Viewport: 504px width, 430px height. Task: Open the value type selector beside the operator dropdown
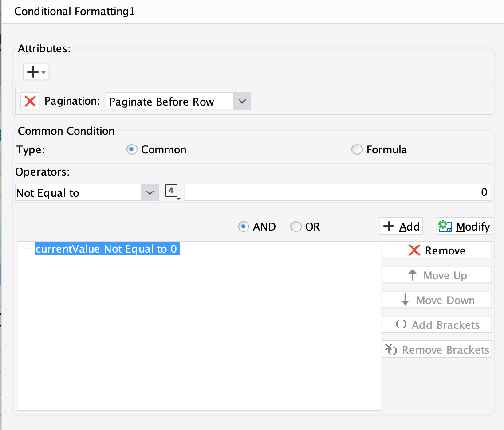[x=172, y=192]
